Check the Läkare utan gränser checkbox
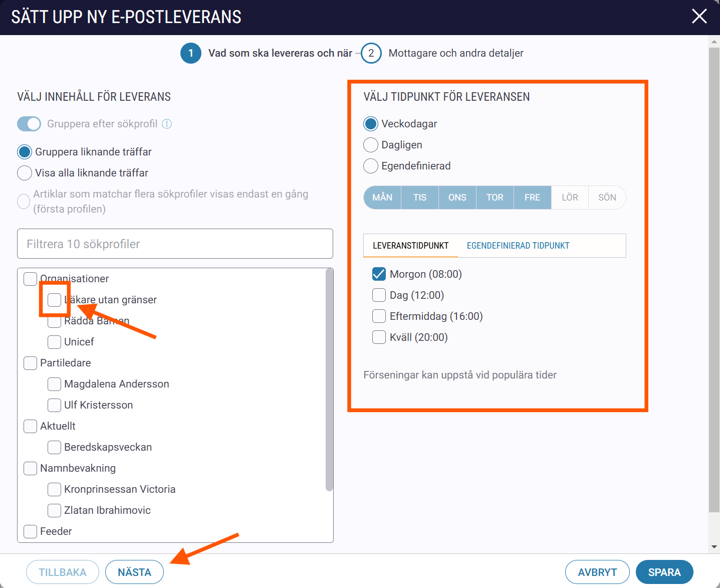This screenshot has width=720, height=588. click(x=55, y=300)
